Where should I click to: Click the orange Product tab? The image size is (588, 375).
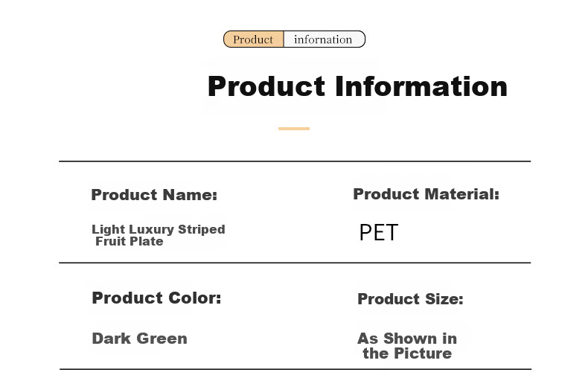(x=254, y=39)
